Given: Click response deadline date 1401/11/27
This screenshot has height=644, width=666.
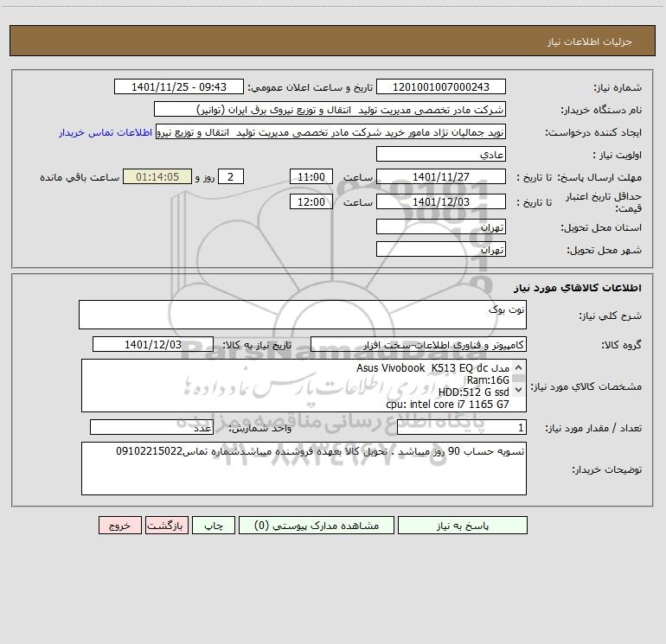Looking at the screenshot, I should coord(441,176).
